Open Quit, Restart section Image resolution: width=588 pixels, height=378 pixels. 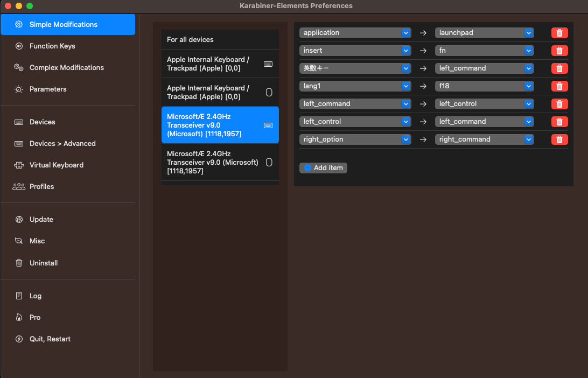point(50,339)
